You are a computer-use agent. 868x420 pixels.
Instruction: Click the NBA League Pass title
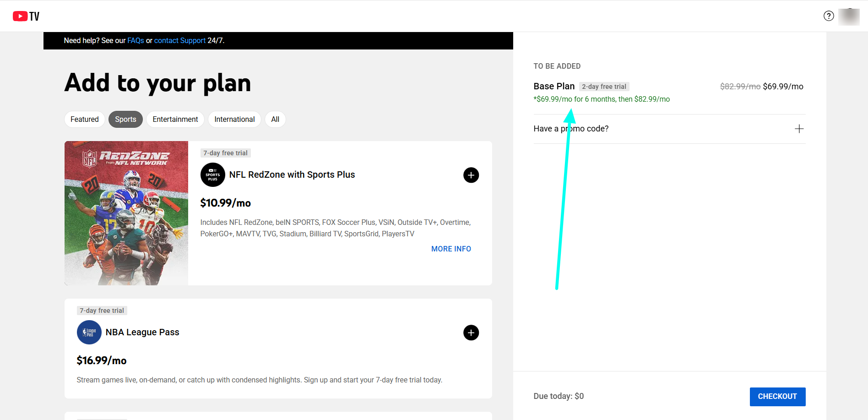(142, 333)
